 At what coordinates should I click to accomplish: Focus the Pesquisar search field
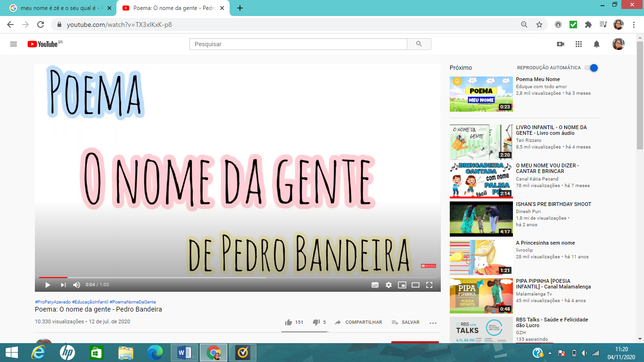(x=298, y=44)
